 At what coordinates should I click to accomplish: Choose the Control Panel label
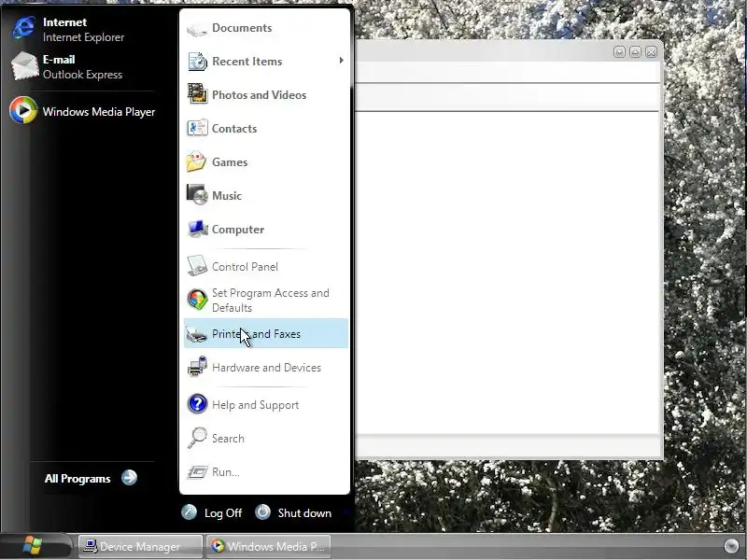coord(245,267)
